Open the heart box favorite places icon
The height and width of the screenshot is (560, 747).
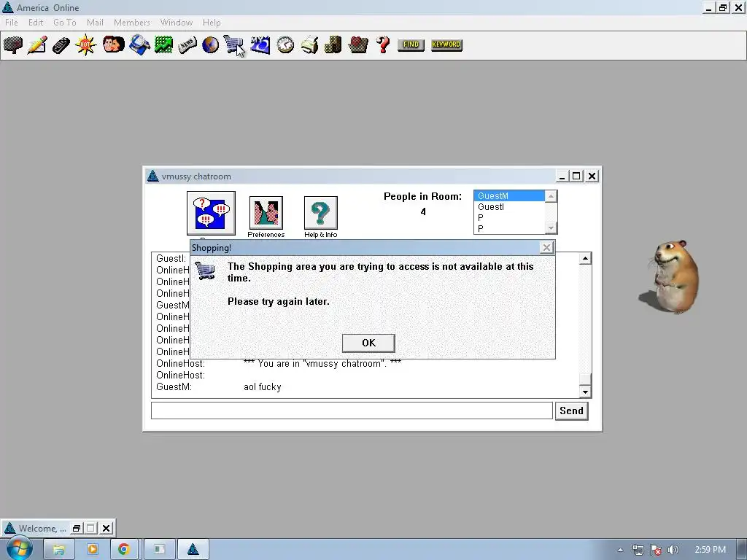click(357, 45)
